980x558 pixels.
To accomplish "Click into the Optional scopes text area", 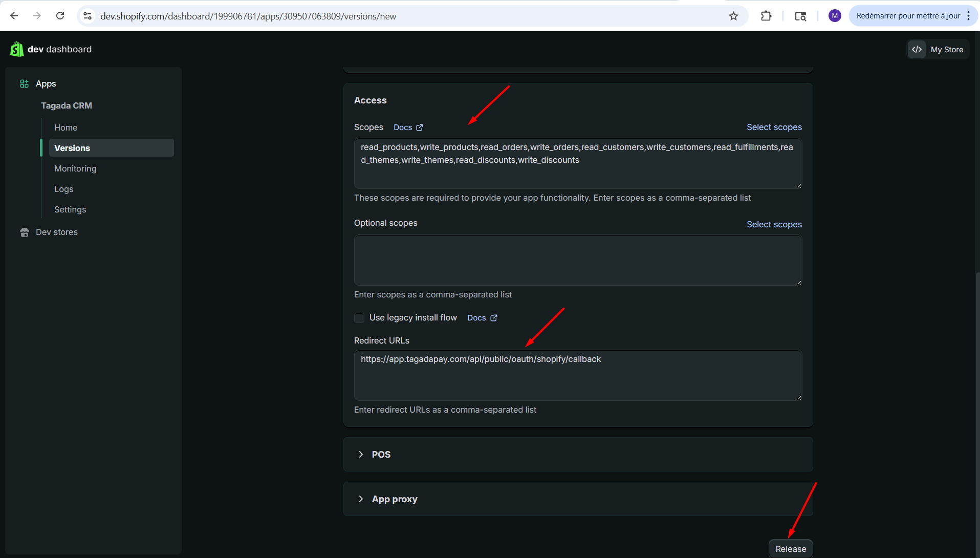I will click(x=577, y=260).
